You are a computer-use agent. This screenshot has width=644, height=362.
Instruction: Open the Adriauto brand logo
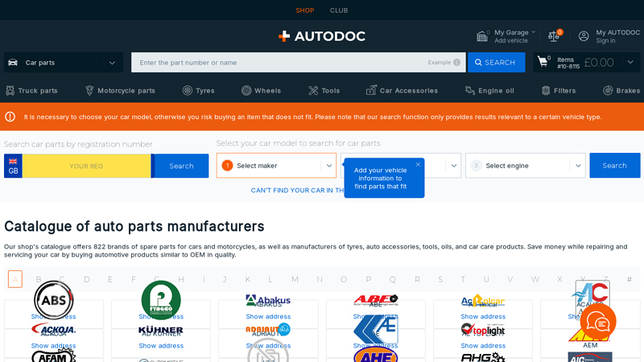[x=268, y=329]
